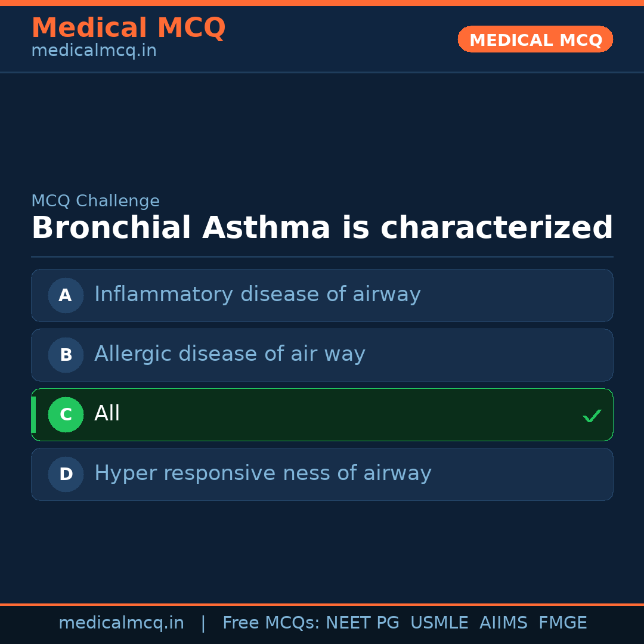Image resolution: width=644 pixels, height=644 pixels.
Task: Click the D letter circle icon
Action: coord(66,474)
